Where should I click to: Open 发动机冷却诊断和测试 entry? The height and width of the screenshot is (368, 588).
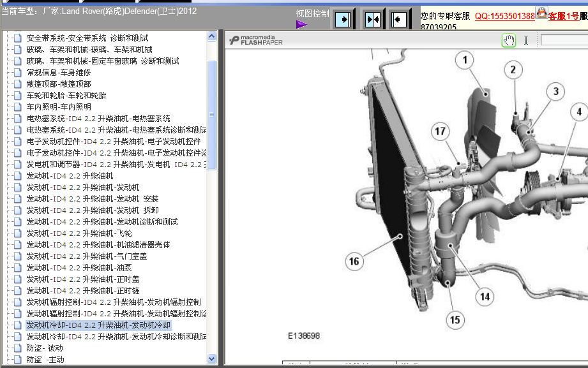[x=116, y=337]
